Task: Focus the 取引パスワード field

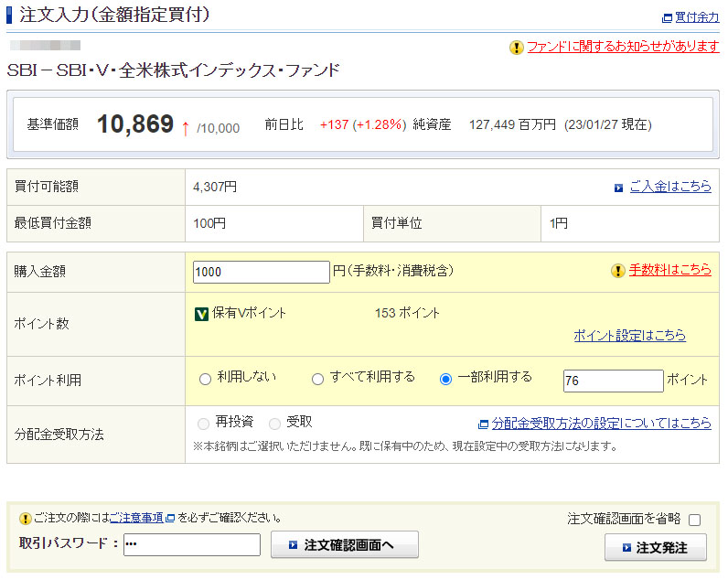Action: point(191,545)
